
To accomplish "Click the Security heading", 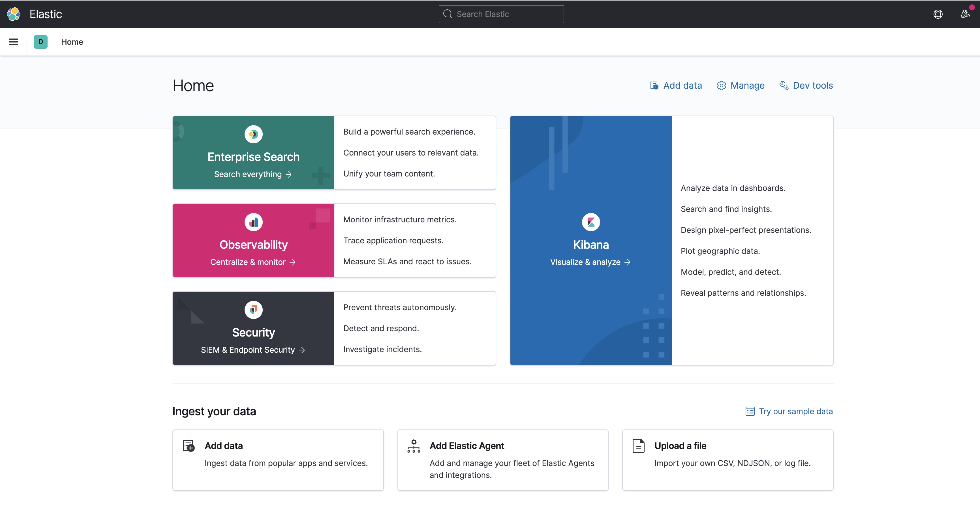I will pos(253,333).
